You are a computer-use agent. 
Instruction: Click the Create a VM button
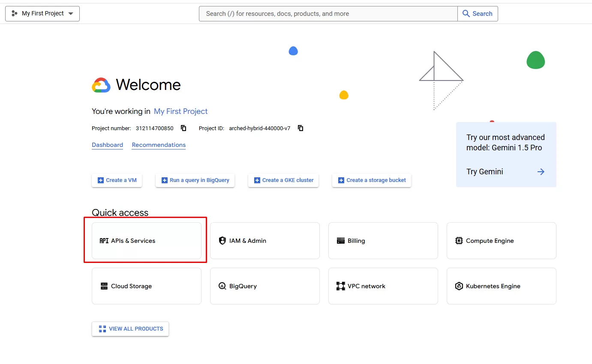(x=117, y=180)
